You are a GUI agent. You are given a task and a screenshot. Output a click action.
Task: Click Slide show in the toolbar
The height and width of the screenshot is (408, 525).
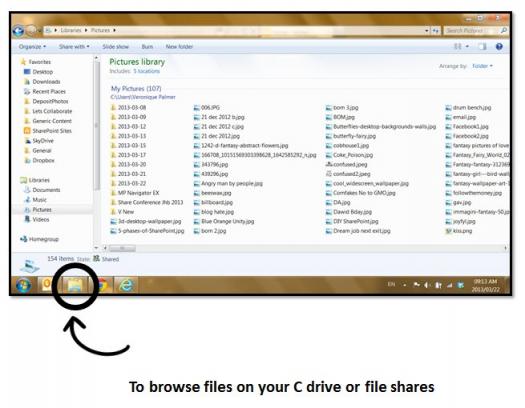(115, 47)
